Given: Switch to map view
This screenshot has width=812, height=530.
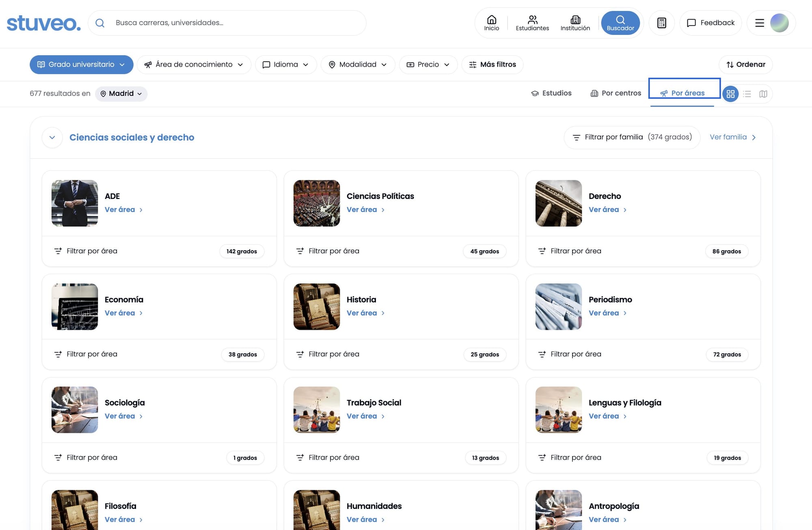Looking at the screenshot, I should (x=763, y=94).
